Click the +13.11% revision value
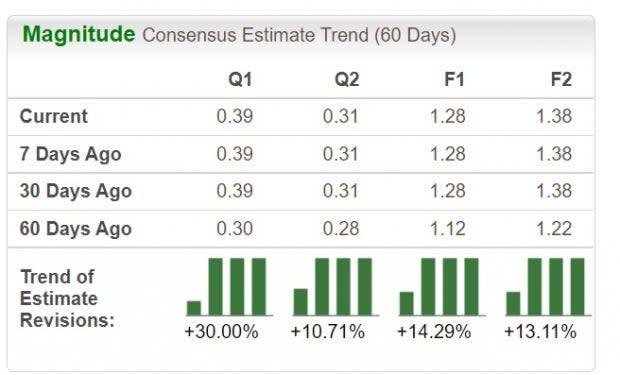The height and width of the screenshot is (375, 620). click(540, 331)
